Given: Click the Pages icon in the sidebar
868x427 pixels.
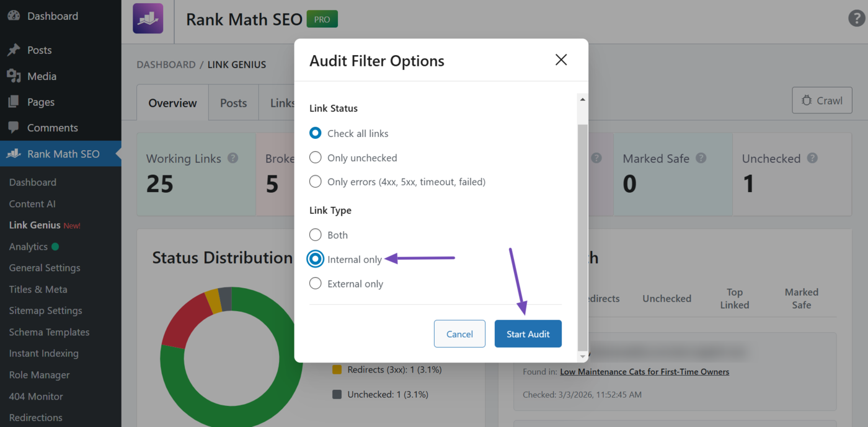Looking at the screenshot, I should pyautogui.click(x=14, y=102).
